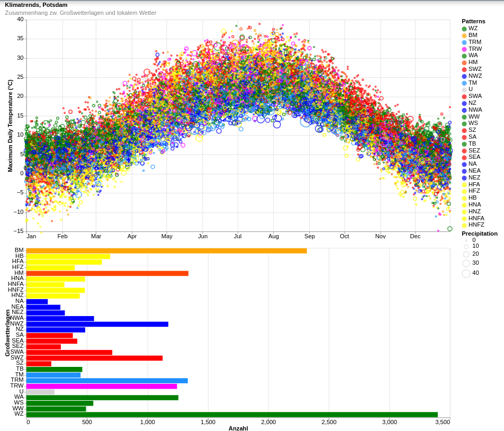The height and width of the screenshot is (431, 504).
Task: Select the HM legend circle in Patterns
Action: point(464,63)
